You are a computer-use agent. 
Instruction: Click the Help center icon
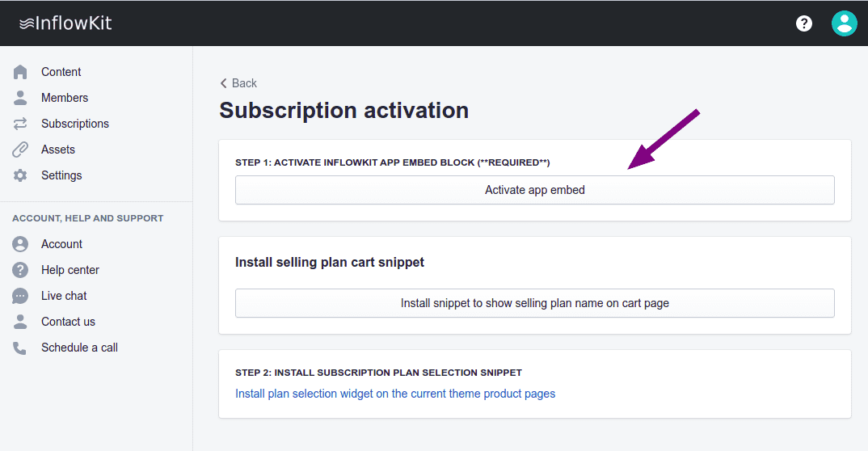[20, 270]
